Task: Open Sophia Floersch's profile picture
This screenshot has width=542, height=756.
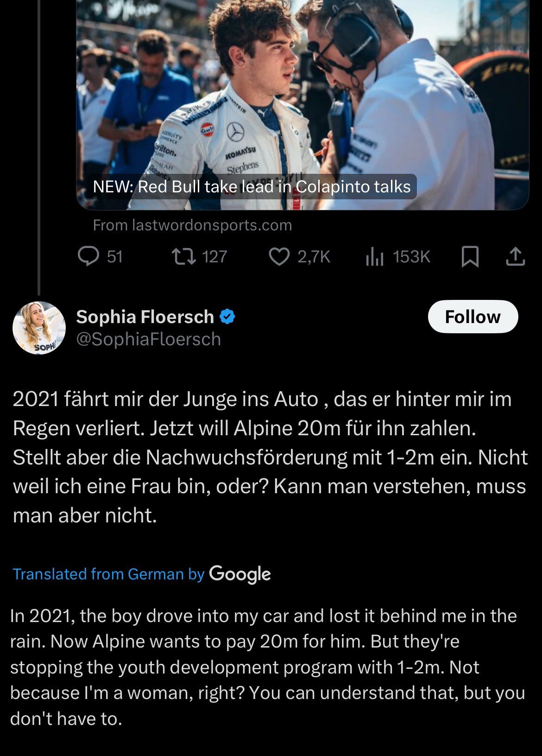Action: tap(39, 328)
